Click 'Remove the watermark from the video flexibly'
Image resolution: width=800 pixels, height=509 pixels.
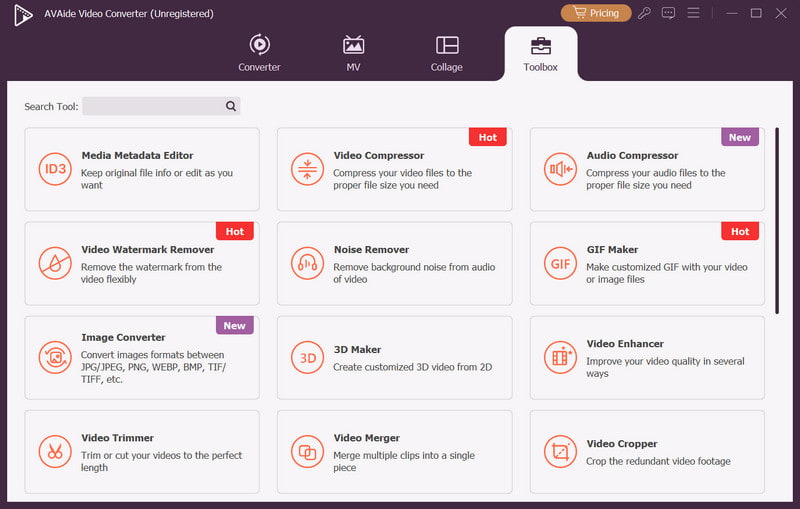tap(151, 273)
